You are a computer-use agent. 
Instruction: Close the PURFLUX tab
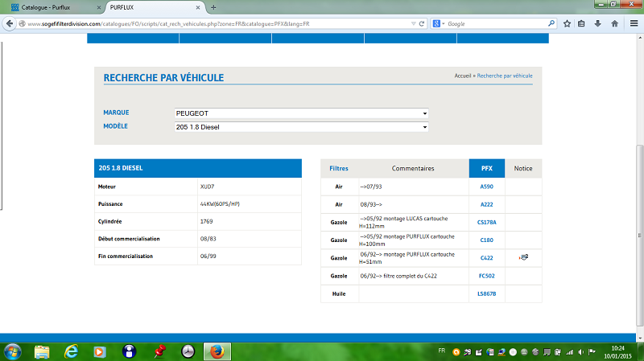pyautogui.click(x=198, y=7)
